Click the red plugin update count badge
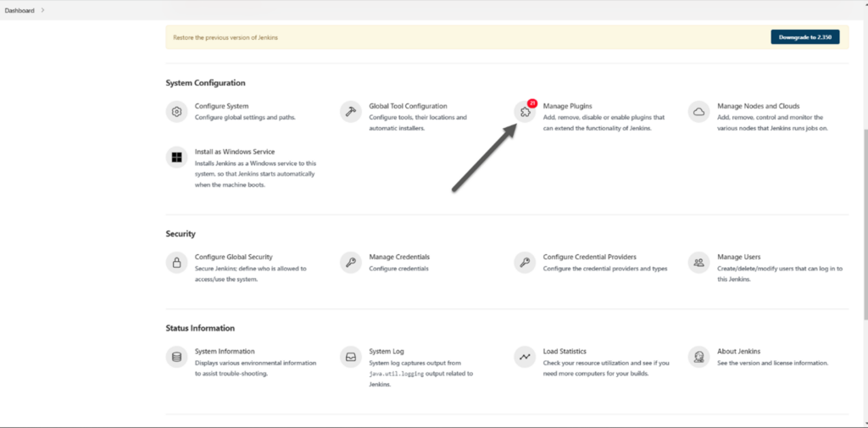 pyautogui.click(x=531, y=103)
